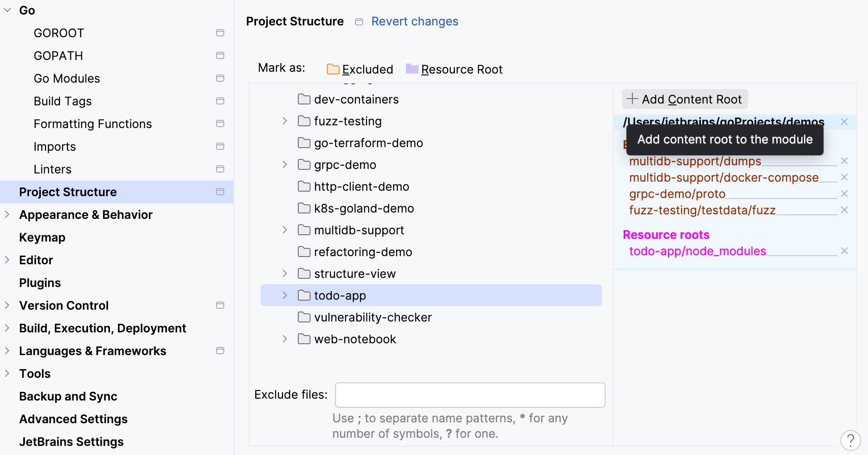The image size is (868, 455).
Task: Mark todo-app as Resource Root
Action: 454,69
